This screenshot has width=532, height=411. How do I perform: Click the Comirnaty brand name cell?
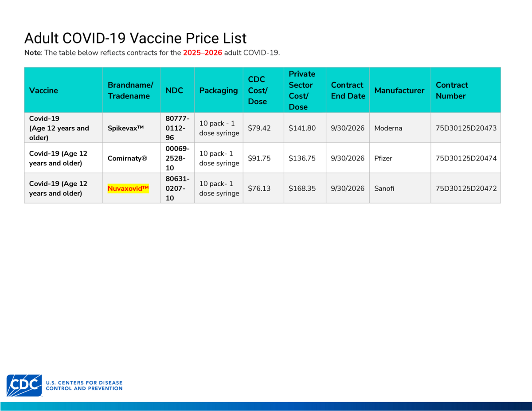132,158
